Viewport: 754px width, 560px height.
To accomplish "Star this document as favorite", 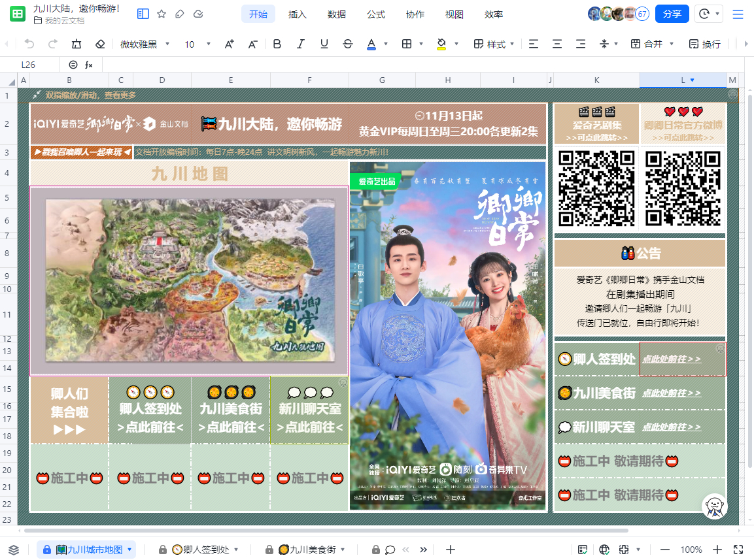I will click(x=162, y=14).
